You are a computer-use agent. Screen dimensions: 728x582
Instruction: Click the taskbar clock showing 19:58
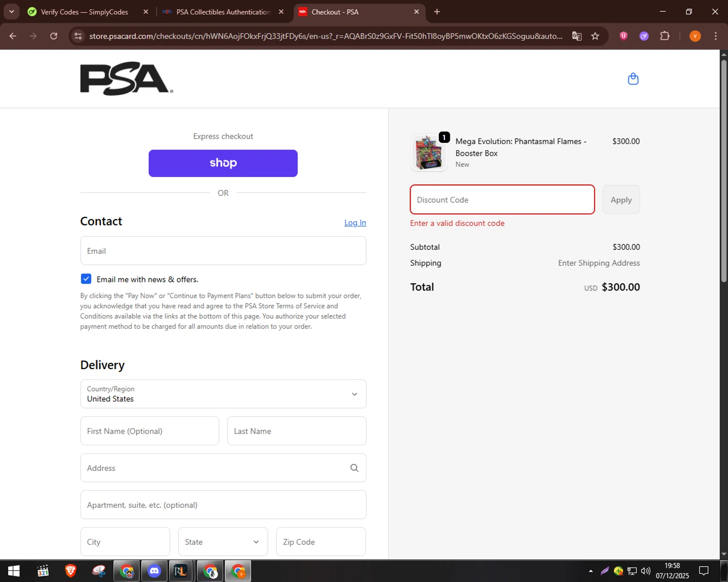pos(672,571)
